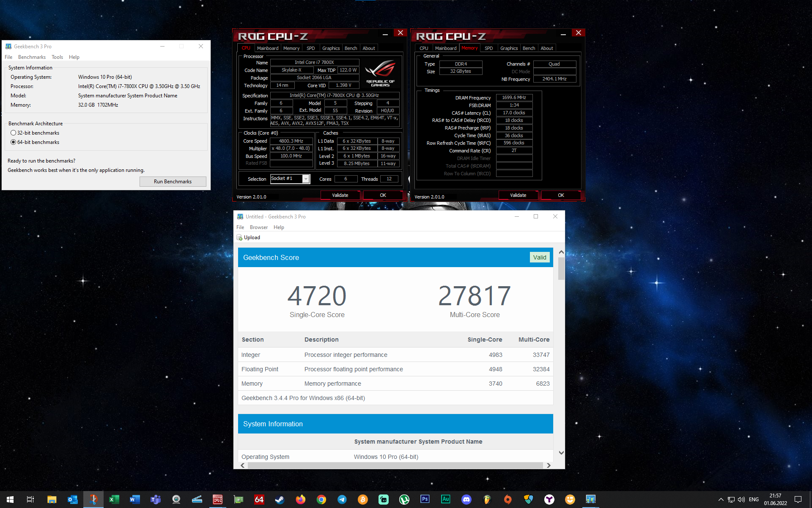This screenshot has height=508, width=812.
Task: Open Graphics tab in right CPU-Z
Action: (509, 48)
